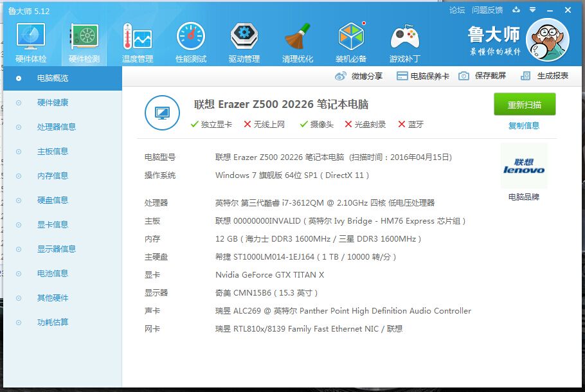Click the Lenovo brand logo

coord(524,166)
